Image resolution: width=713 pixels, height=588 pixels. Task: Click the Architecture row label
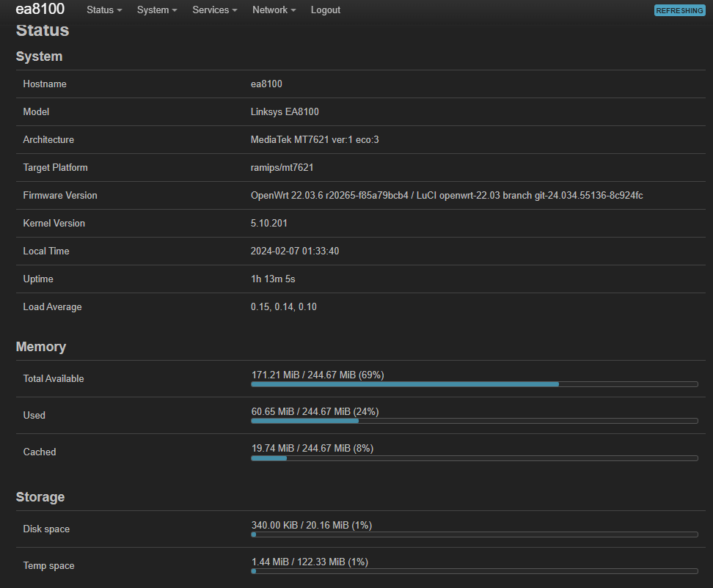tap(48, 139)
